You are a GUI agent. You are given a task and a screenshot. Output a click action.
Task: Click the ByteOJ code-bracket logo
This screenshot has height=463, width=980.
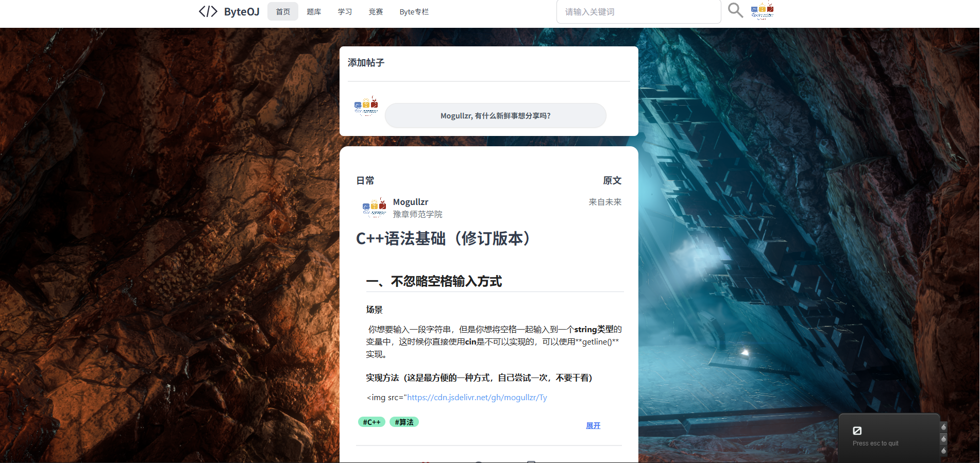(x=208, y=11)
